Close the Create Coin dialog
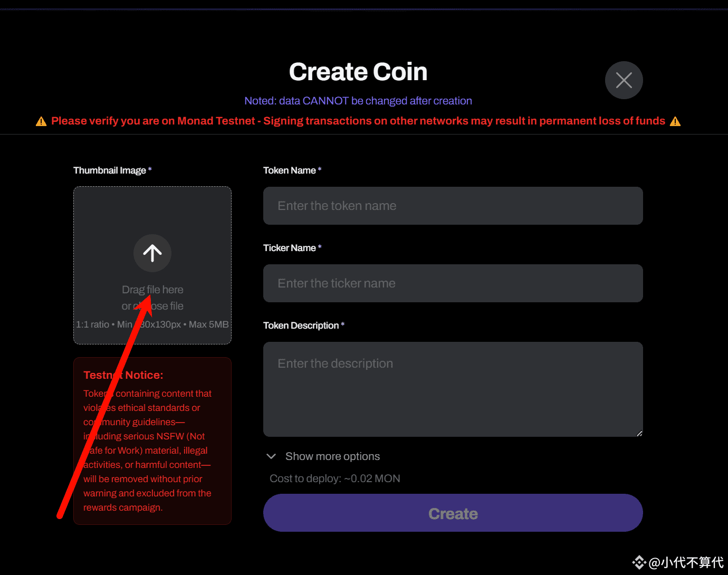Screen dimensions: 728x575 pos(624,80)
